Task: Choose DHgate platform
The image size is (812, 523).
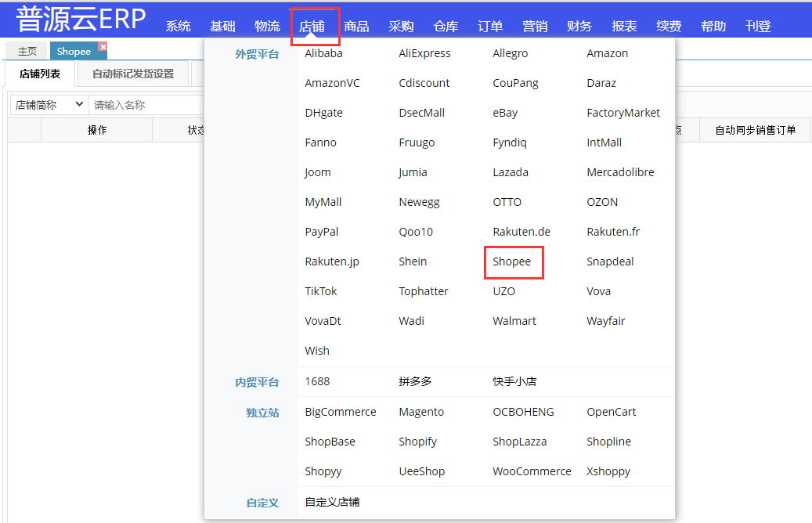Action: (323, 113)
